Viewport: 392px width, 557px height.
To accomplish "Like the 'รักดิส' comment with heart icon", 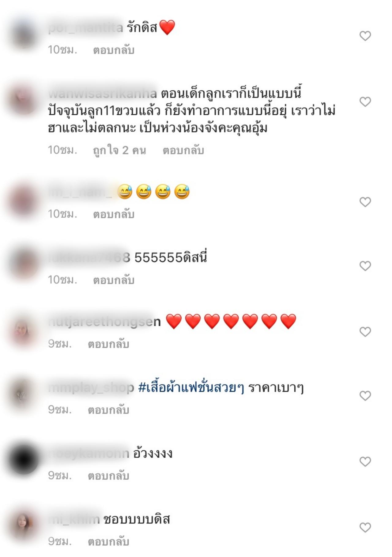I will [x=365, y=36].
